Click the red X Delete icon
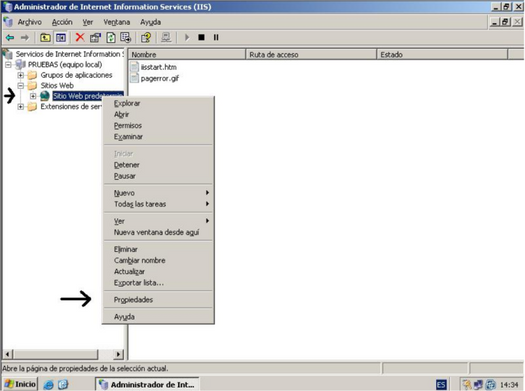 [x=80, y=37]
